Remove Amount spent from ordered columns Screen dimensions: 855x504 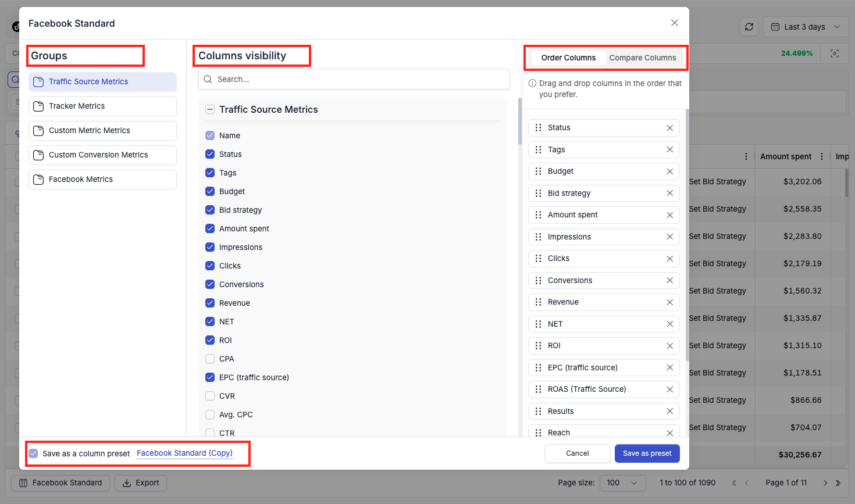pos(670,215)
